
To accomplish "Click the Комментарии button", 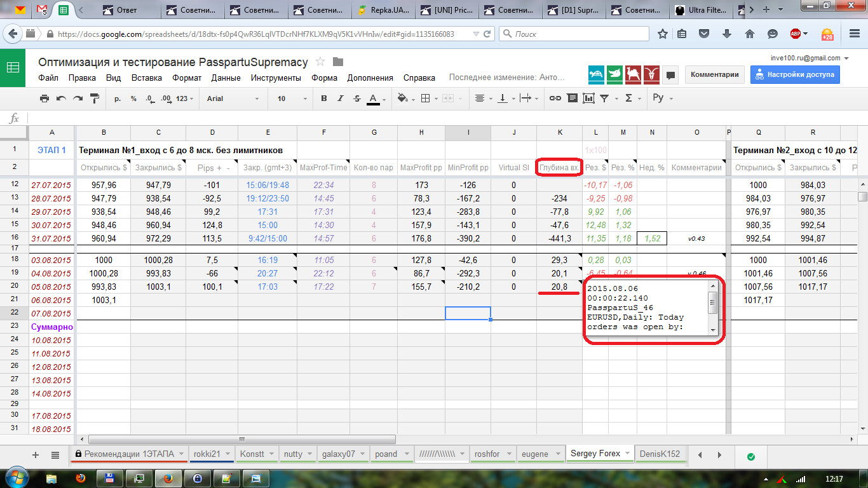I will tap(715, 74).
